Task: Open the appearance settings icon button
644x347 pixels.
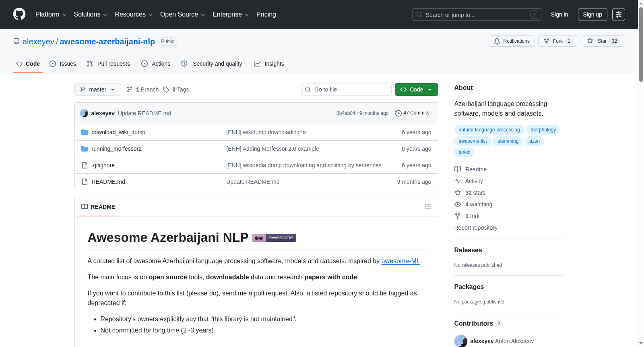Action: [x=619, y=15]
